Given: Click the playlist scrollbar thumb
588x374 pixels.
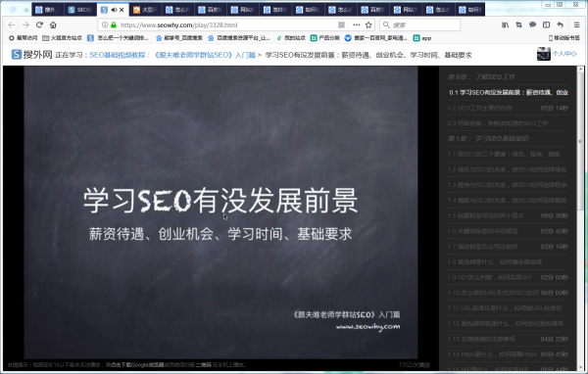Looking at the screenshot, I should (580, 141).
